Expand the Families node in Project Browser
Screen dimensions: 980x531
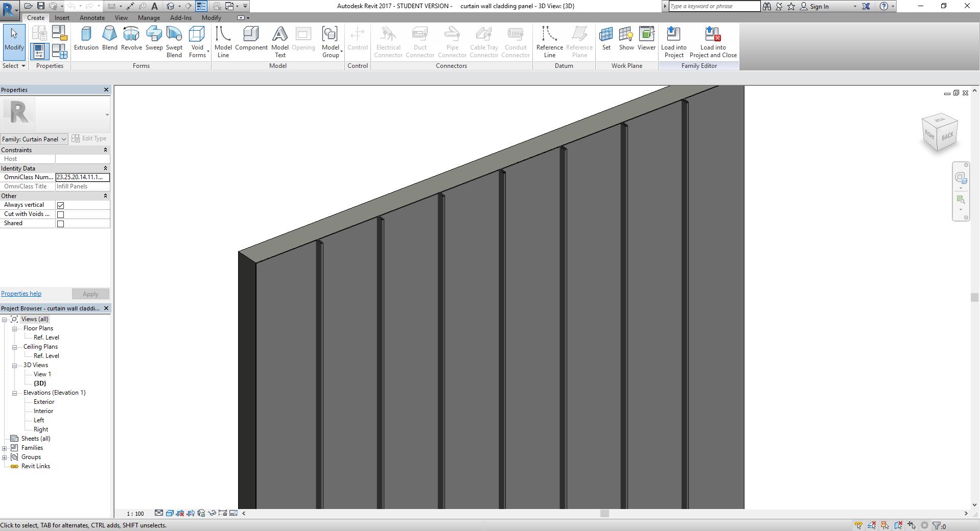coord(5,448)
